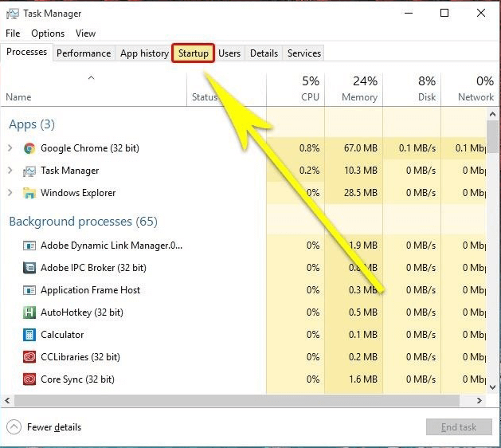The image size is (501, 448).
Task: Click the End task button
Action: coord(459,427)
